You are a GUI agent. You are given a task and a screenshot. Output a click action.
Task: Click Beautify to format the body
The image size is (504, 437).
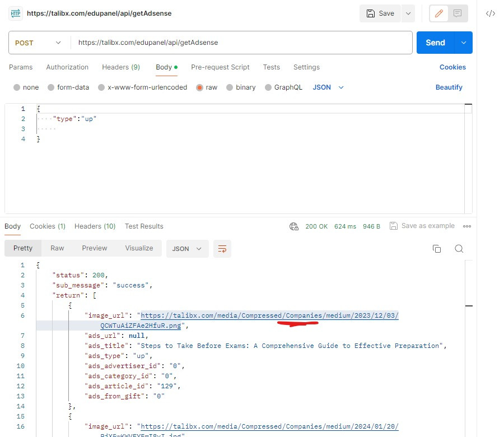[449, 87]
